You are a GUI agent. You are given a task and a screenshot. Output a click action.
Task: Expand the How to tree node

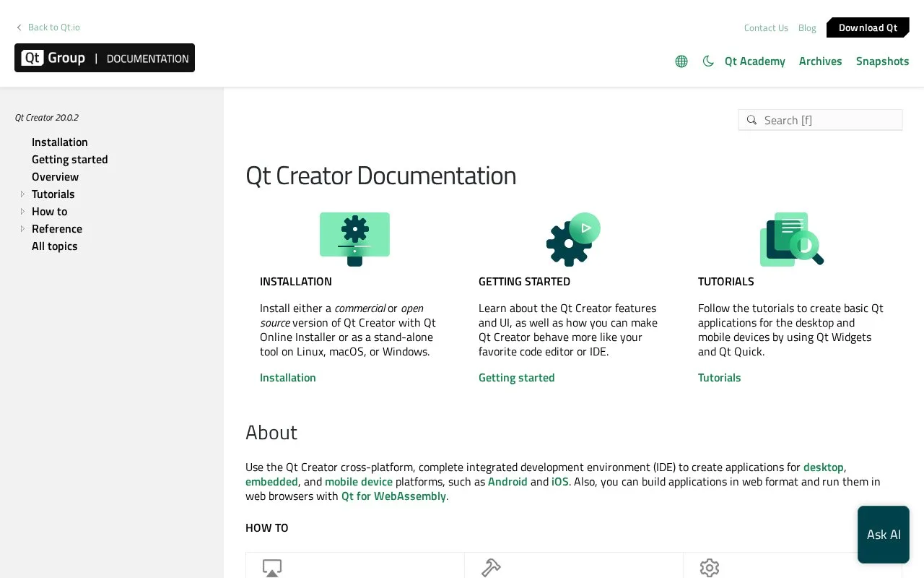(22, 212)
